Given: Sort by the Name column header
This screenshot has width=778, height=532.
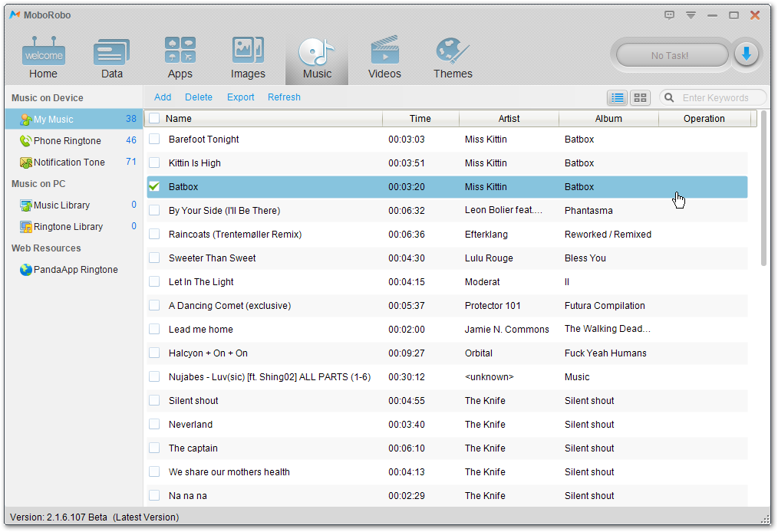Looking at the screenshot, I should click(272, 119).
